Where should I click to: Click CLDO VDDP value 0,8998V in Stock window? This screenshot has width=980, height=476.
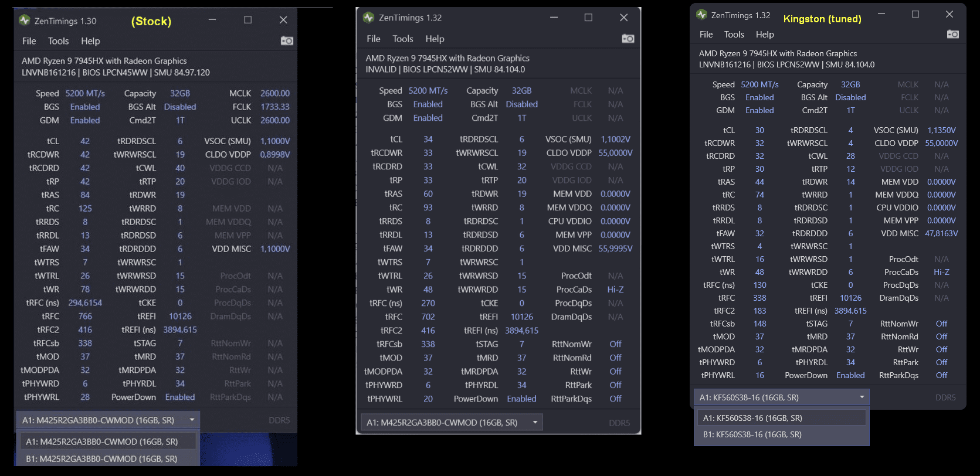[275, 155]
